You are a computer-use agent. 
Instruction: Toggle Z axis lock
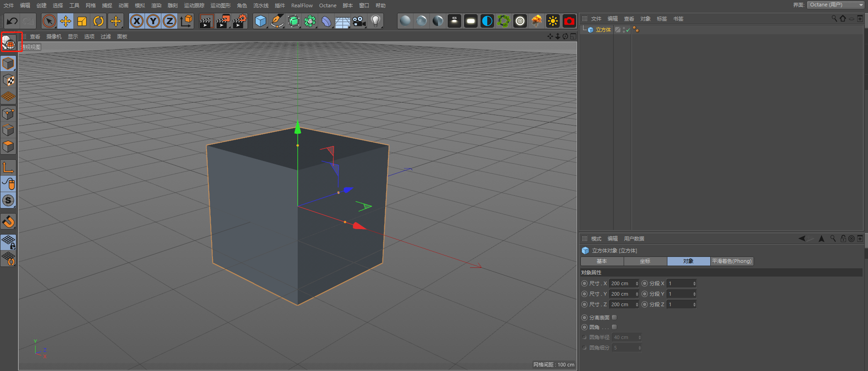(170, 21)
